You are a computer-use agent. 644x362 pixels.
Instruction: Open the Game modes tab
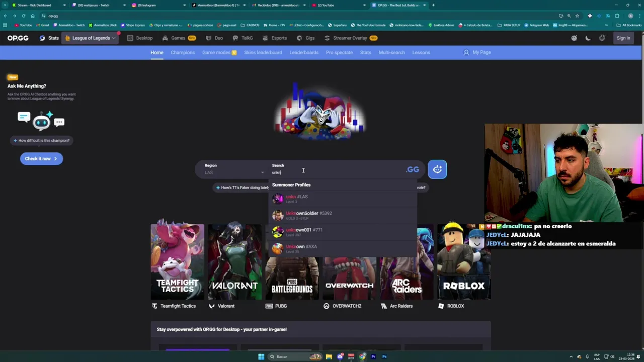coord(219,52)
